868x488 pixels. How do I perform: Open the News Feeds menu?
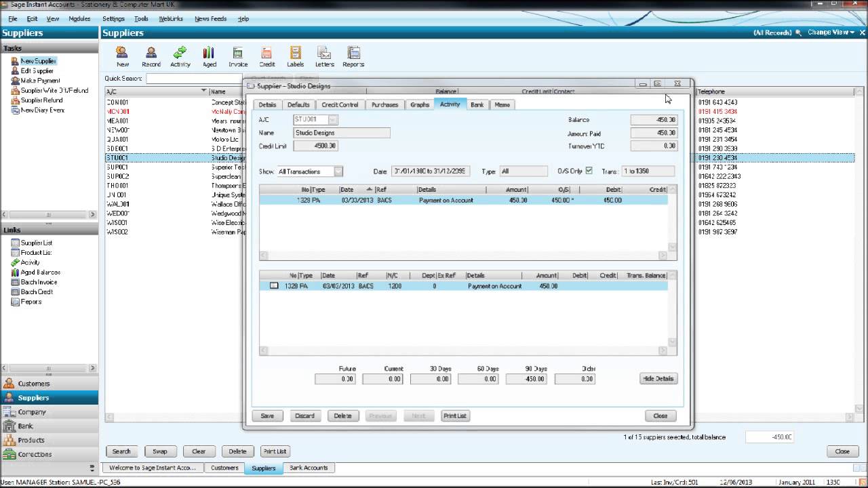click(211, 19)
